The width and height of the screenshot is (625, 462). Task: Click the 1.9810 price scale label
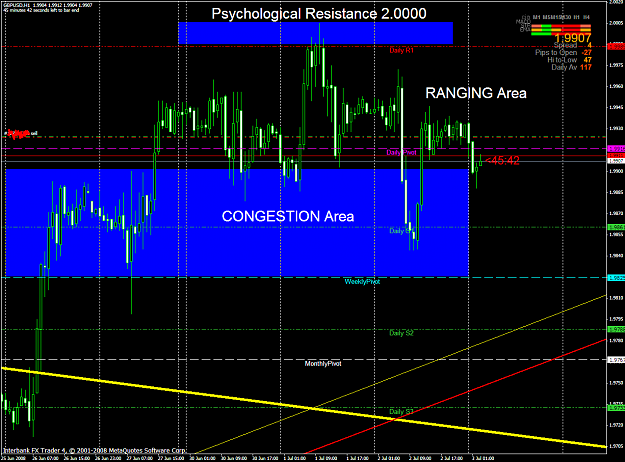(616, 298)
